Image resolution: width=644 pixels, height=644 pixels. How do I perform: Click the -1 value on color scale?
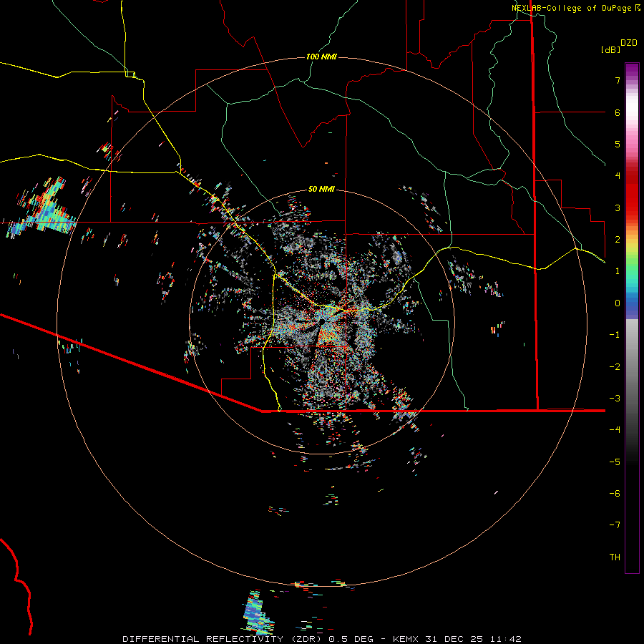pos(615,335)
